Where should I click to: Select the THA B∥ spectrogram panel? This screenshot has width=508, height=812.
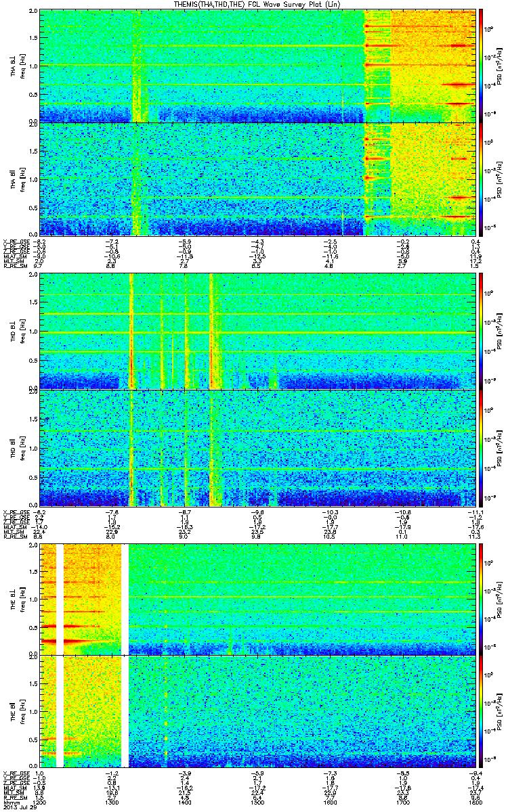pos(257,179)
